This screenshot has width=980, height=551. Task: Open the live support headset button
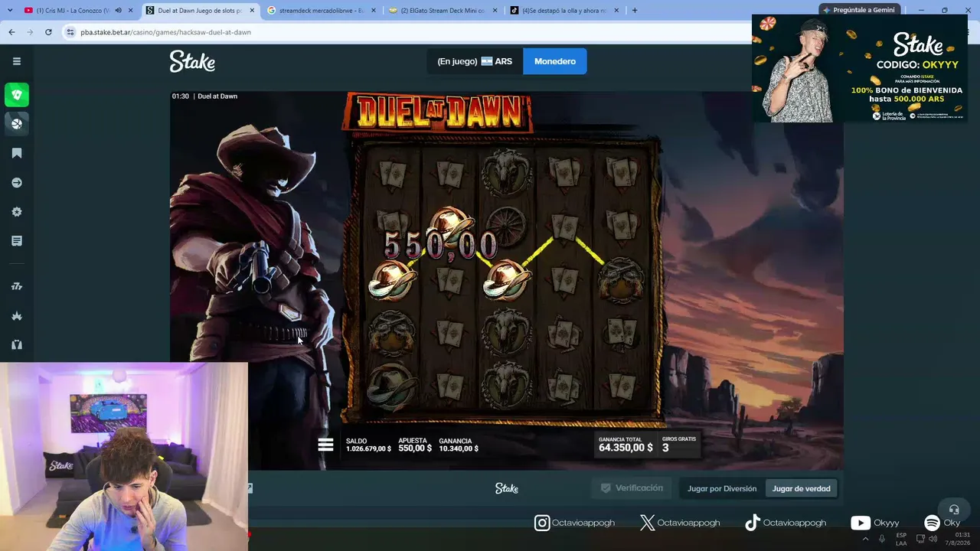pos(954,509)
